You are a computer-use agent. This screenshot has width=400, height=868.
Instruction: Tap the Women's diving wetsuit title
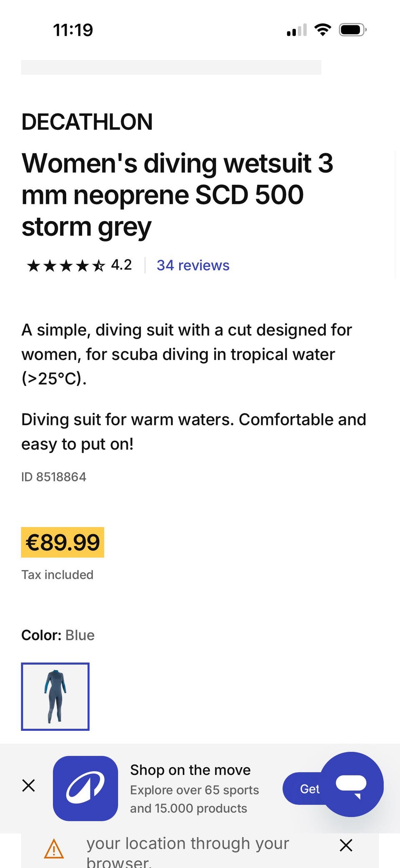[x=177, y=195]
